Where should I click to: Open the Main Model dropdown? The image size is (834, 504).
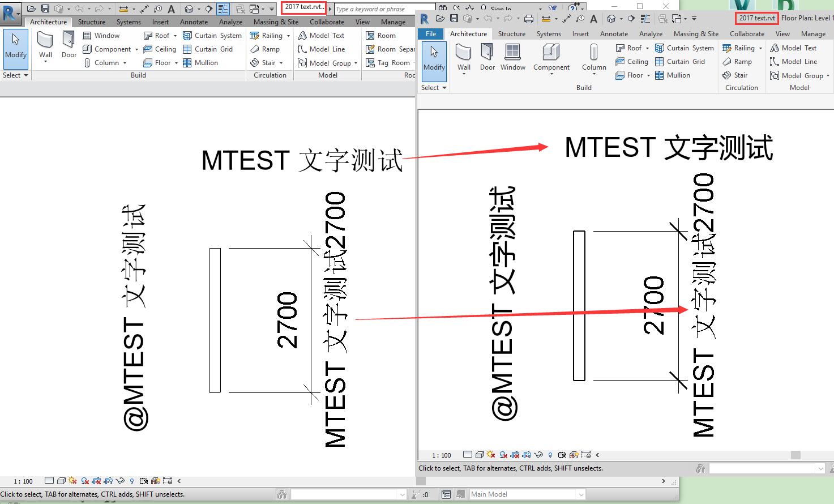click(x=580, y=494)
